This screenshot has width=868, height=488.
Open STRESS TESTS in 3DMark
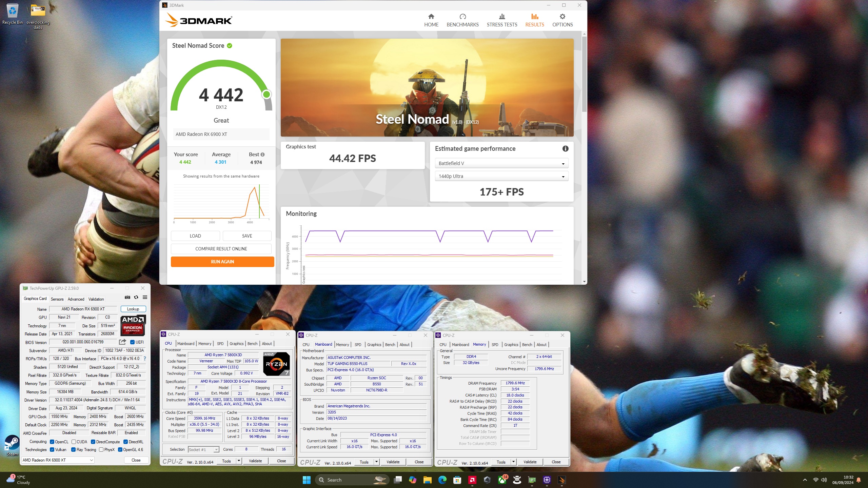[502, 20]
